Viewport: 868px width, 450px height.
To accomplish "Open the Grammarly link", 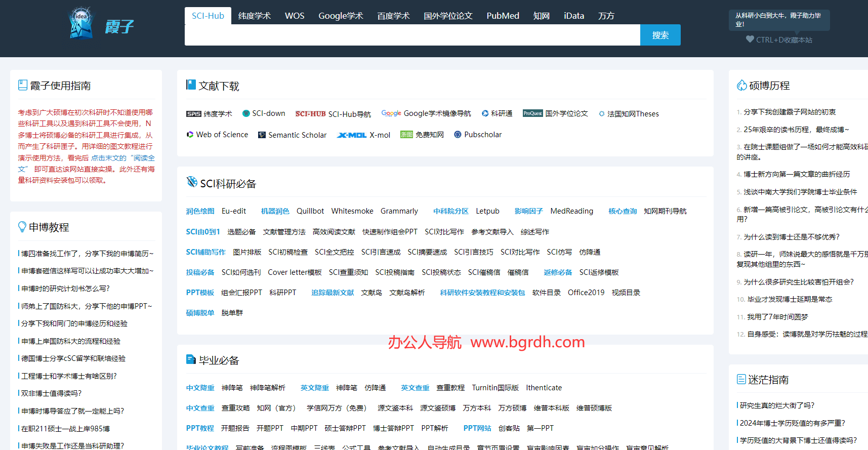I will (399, 211).
